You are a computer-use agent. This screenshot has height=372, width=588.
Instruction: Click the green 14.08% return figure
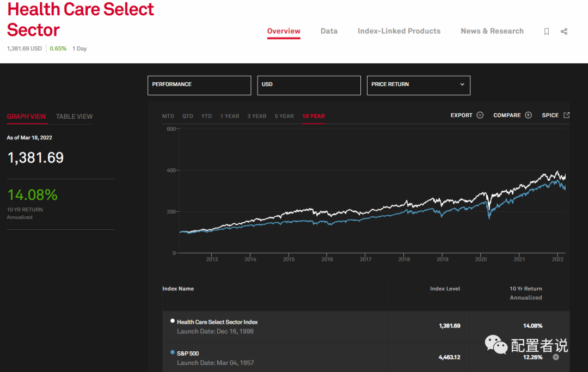coord(33,195)
